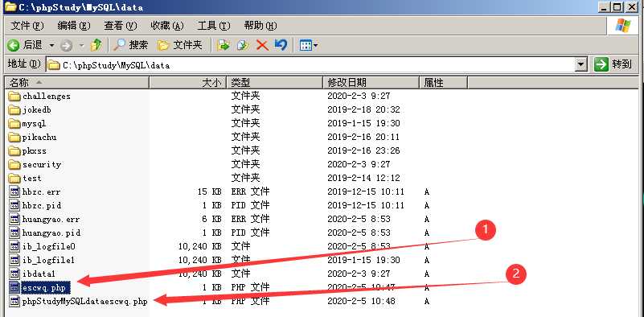Click the huangyao.err file name
644x317 pixels.
51,219
